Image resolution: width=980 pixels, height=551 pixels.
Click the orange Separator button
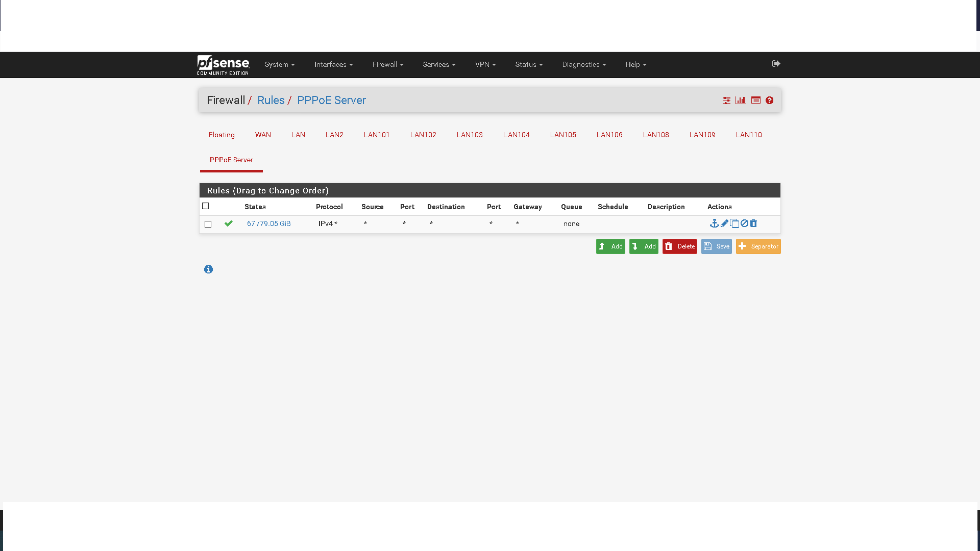pyautogui.click(x=758, y=246)
